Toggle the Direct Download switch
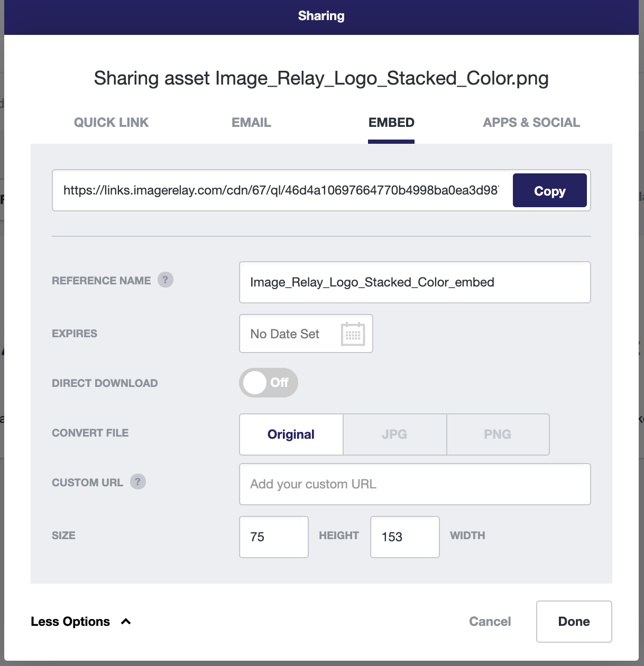Image resolution: width=644 pixels, height=666 pixels. [269, 383]
